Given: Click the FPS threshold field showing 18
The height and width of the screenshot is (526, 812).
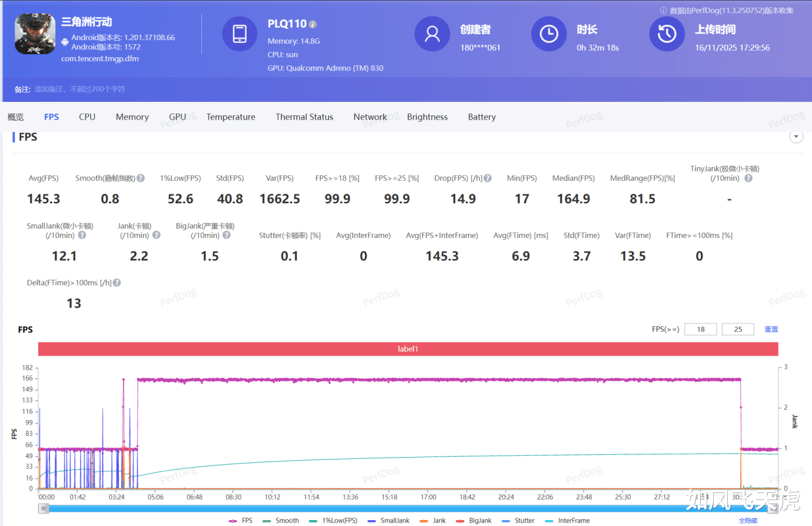Looking at the screenshot, I should click(701, 330).
